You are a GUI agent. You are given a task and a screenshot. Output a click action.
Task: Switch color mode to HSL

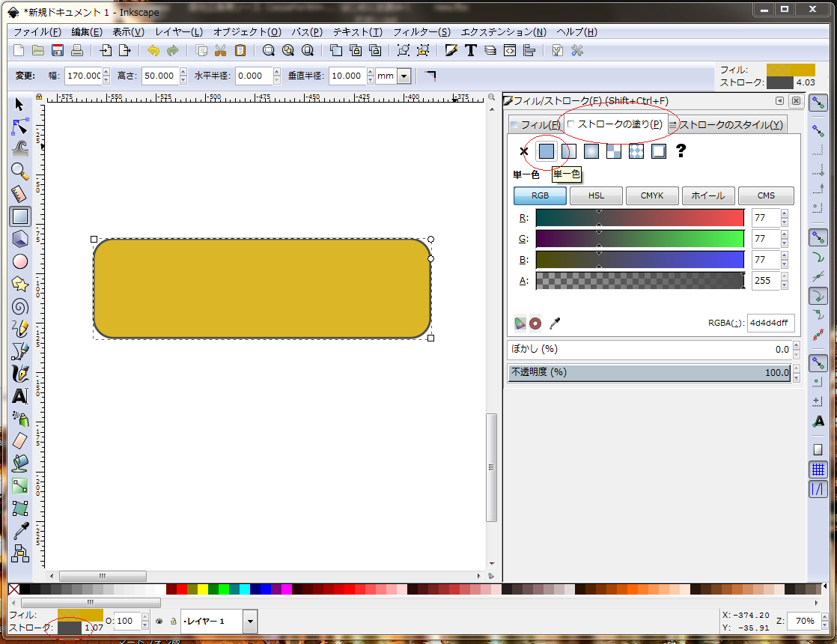(596, 195)
